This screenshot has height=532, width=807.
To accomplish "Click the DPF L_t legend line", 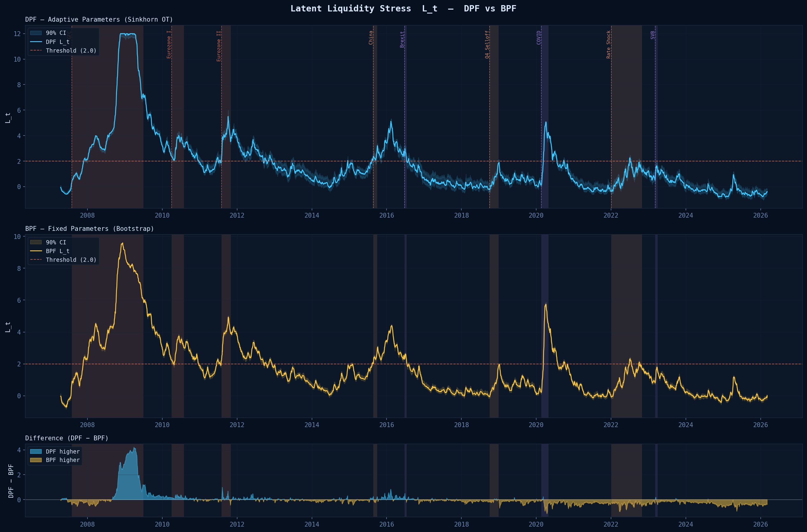I will pyautogui.click(x=36, y=42).
